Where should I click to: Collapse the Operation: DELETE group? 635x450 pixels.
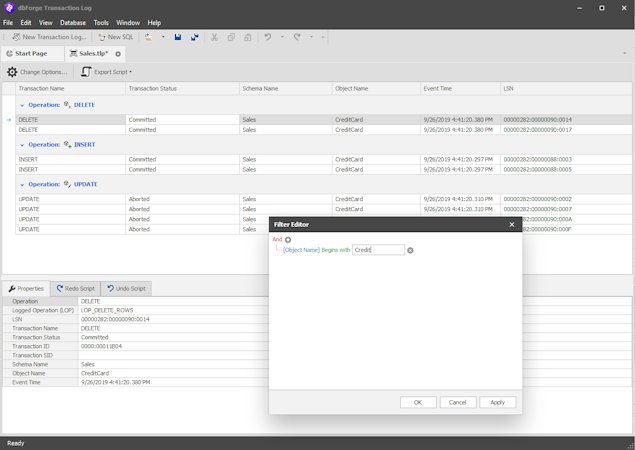(22, 105)
